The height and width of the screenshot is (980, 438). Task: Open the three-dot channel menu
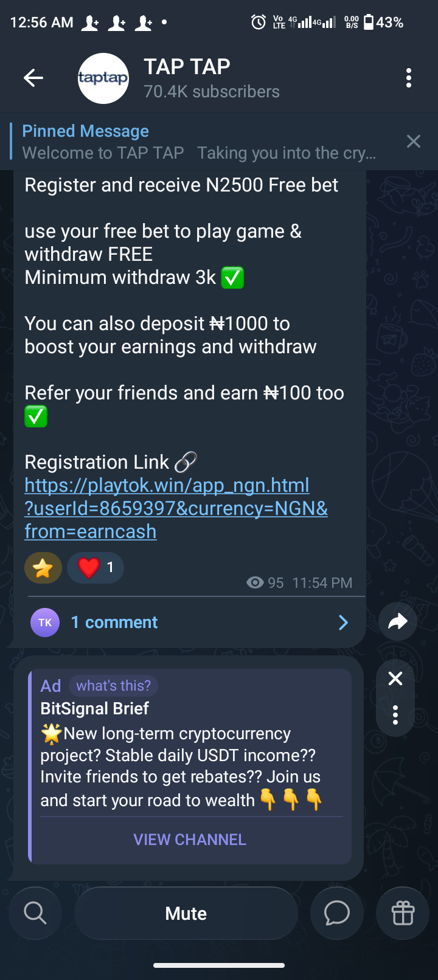(x=409, y=78)
